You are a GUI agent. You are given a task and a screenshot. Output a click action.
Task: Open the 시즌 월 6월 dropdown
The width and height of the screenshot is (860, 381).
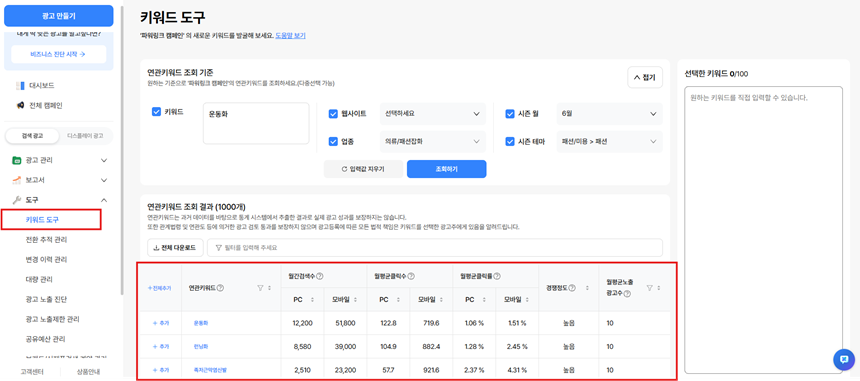tap(609, 114)
